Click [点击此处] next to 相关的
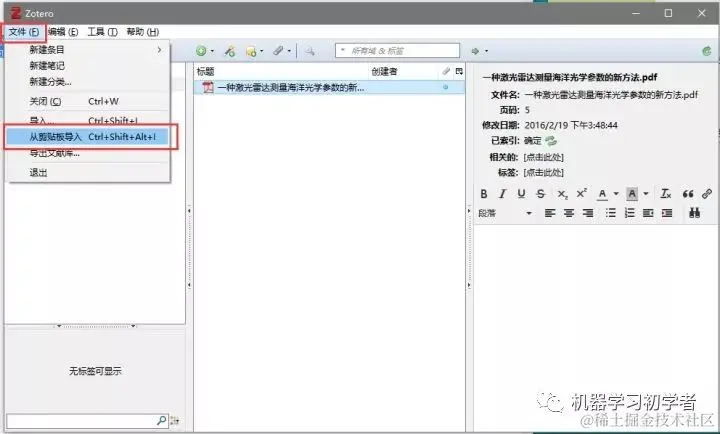The height and width of the screenshot is (434, 720). pos(544,157)
